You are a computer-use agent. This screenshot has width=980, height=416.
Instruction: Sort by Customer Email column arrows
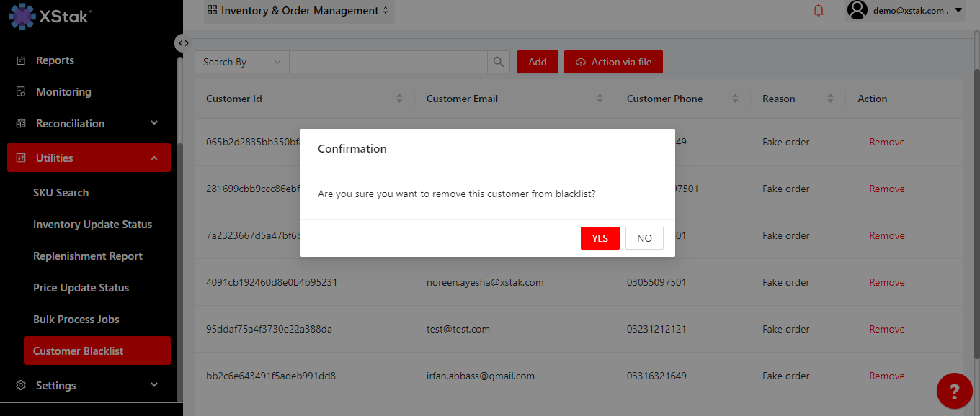pos(600,99)
